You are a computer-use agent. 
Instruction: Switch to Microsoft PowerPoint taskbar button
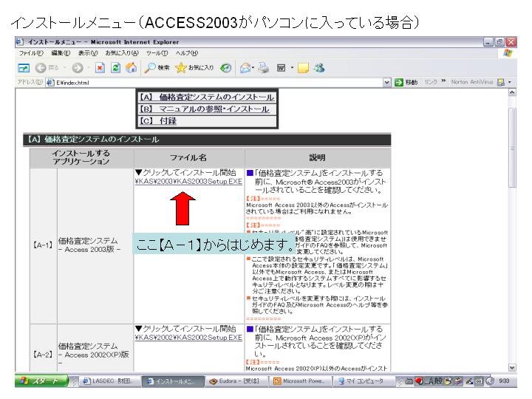coord(300,381)
